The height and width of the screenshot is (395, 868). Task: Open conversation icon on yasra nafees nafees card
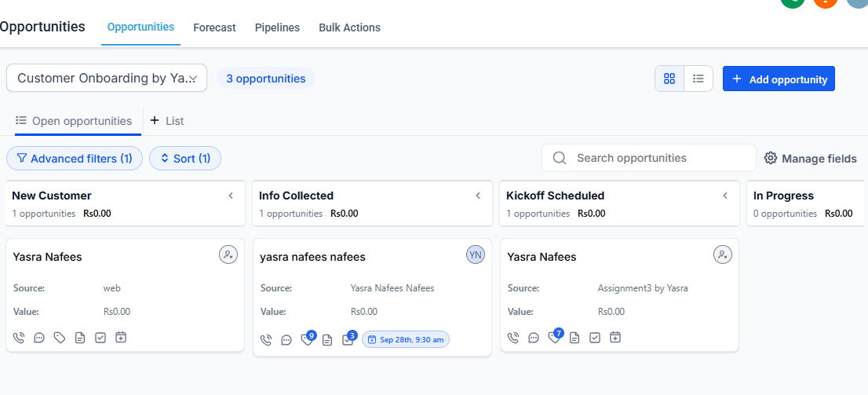[286, 339]
